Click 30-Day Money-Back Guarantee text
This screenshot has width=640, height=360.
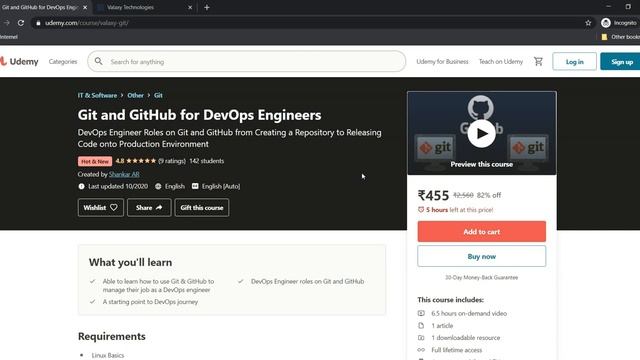[482, 278]
